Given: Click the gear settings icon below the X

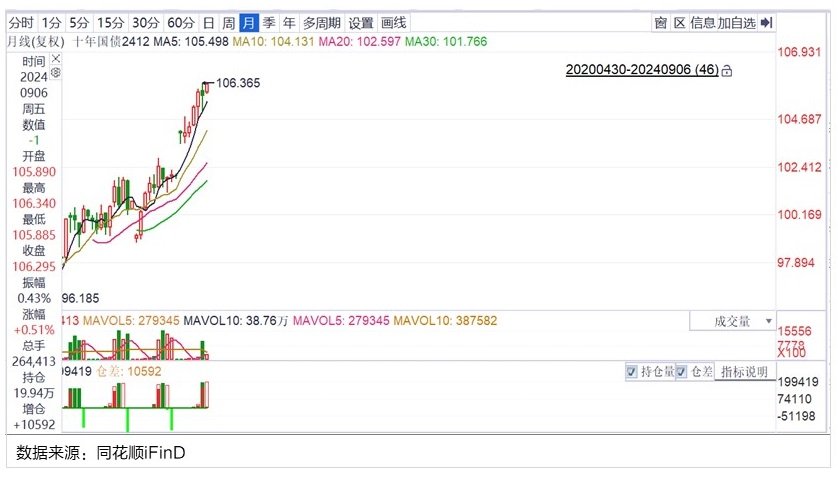Looking at the screenshot, I should 56,73.
